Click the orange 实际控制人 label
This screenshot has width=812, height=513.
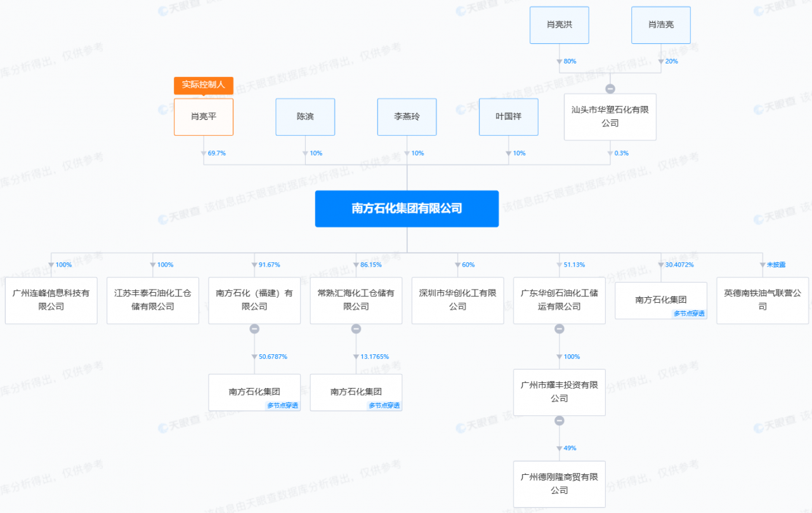(204, 85)
